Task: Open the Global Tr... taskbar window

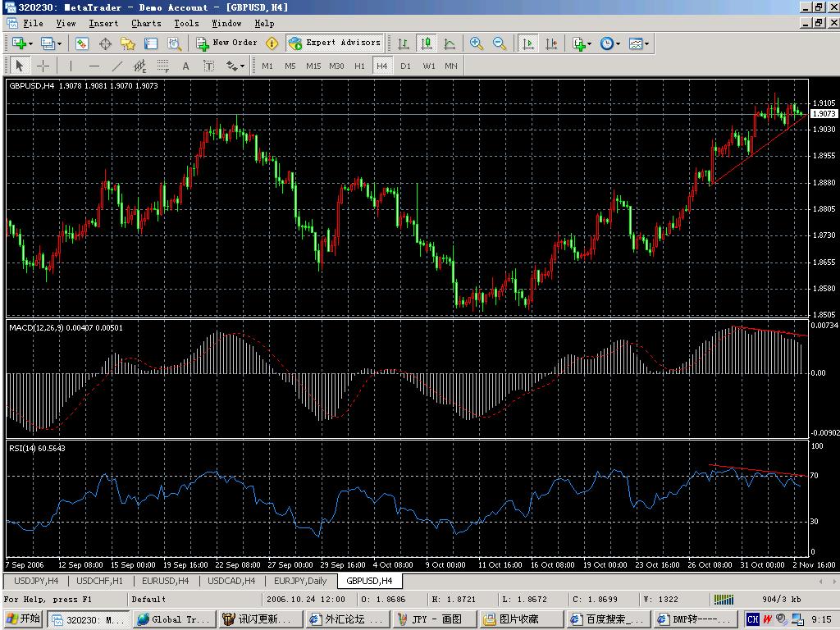Action: point(173,619)
